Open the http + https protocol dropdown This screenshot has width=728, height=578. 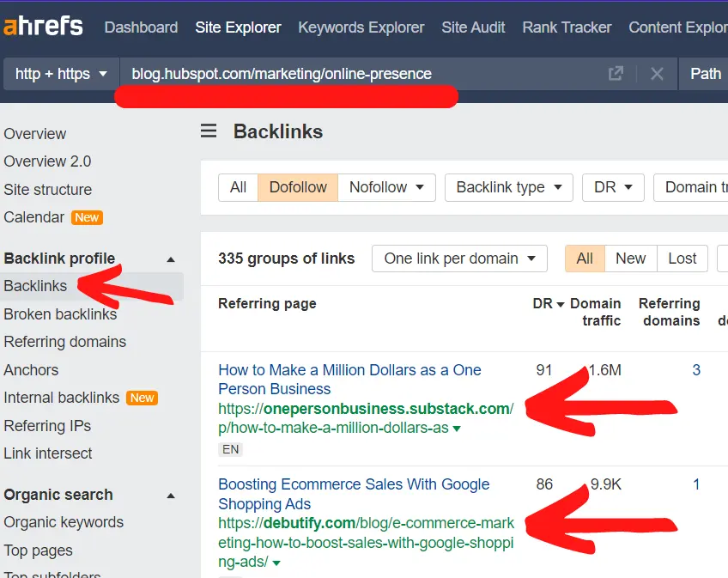click(x=61, y=73)
